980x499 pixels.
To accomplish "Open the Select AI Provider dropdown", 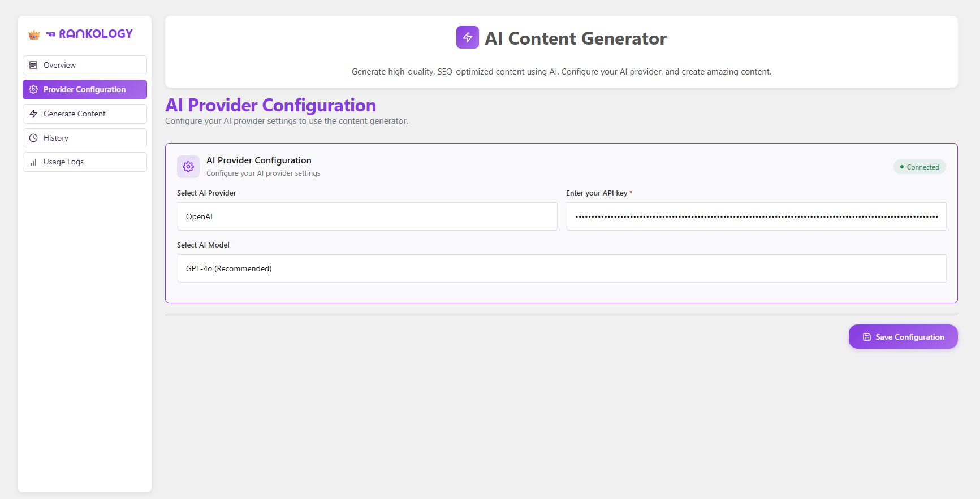I will pyautogui.click(x=367, y=216).
